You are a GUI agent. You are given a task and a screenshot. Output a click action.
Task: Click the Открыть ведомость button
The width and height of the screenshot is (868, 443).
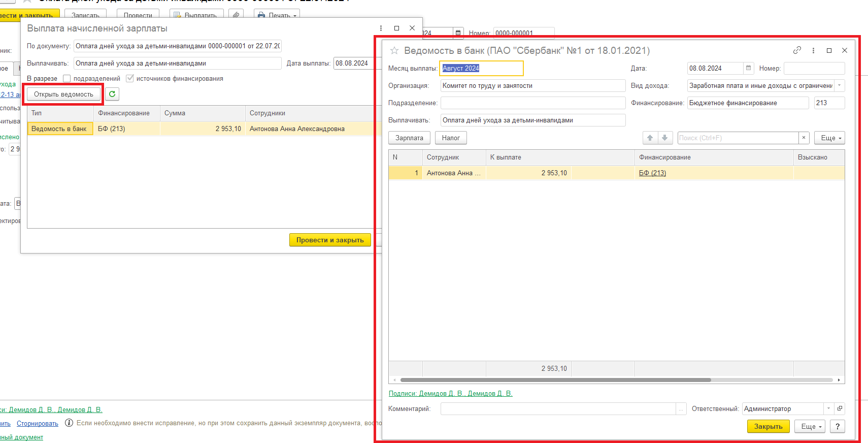point(63,94)
